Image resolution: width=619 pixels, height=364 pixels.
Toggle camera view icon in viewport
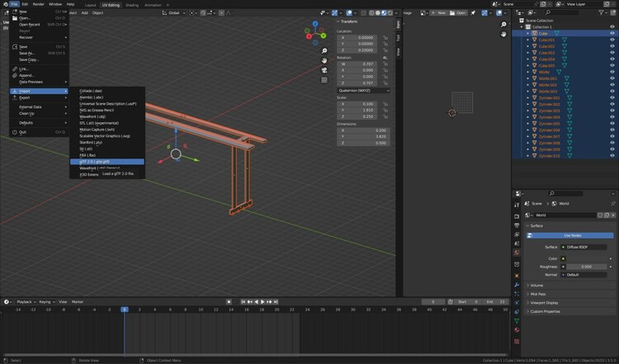click(x=324, y=70)
